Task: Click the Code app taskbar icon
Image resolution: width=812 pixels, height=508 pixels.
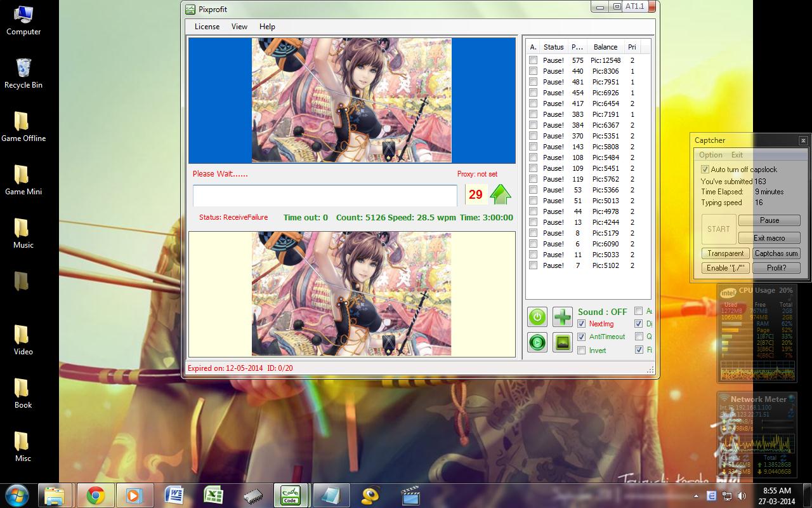Action: coord(291,495)
